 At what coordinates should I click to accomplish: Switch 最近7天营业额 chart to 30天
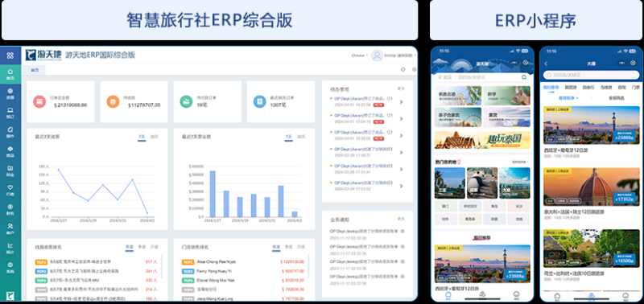(301, 137)
